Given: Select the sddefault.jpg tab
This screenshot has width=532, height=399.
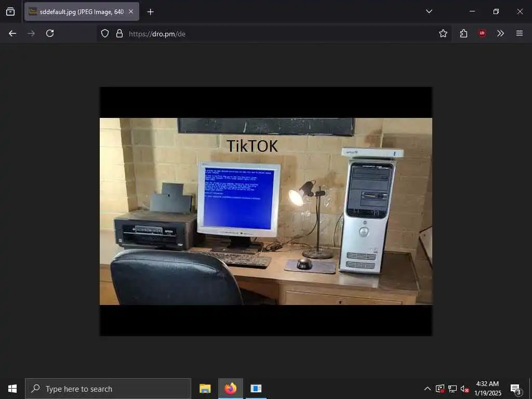Looking at the screenshot, I should [82, 12].
